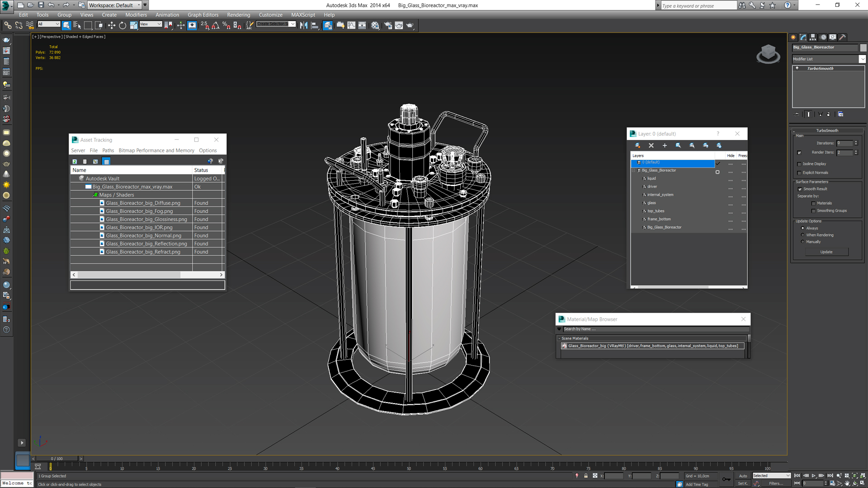
Task: Click Refresh icon in Asset Tracking
Action: pyautogui.click(x=75, y=161)
